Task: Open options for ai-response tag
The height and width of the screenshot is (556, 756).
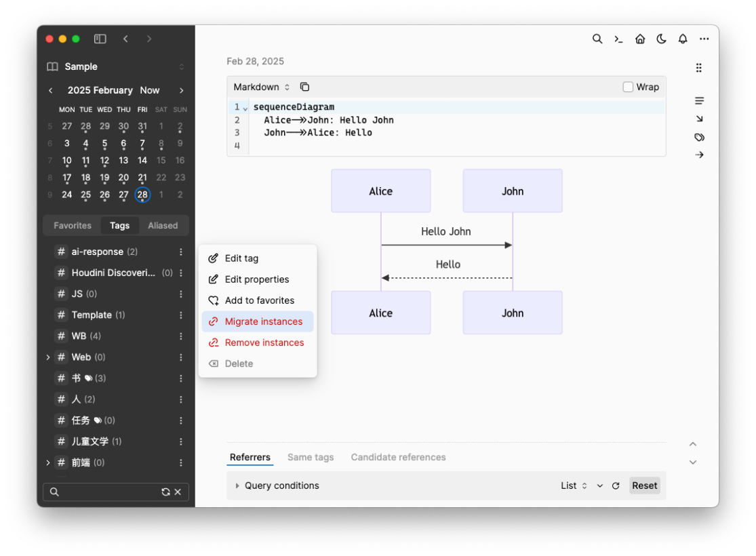Action: click(181, 252)
